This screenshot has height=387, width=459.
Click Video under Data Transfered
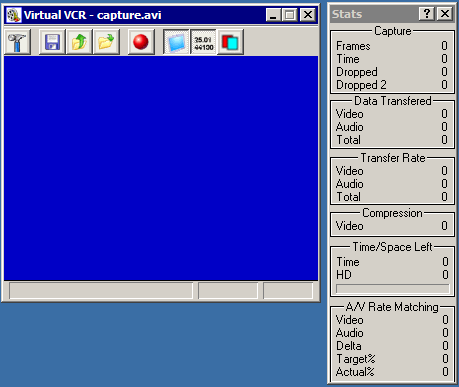[350, 114]
